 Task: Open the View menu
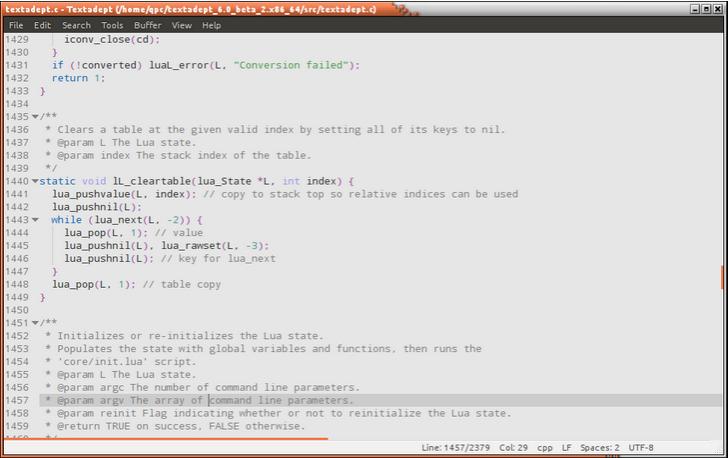pyautogui.click(x=181, y=25)
